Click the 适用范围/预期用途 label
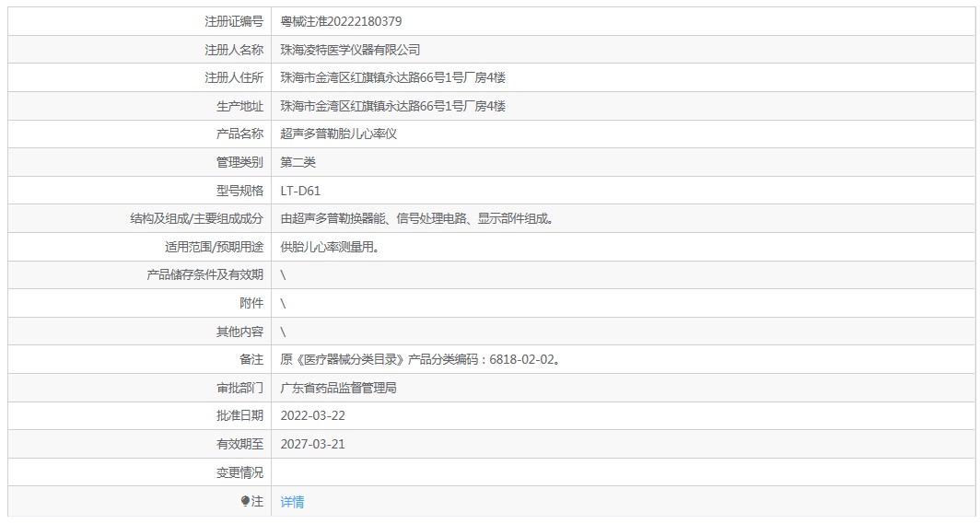Viewport: 980px width, 524px height. click(214, 248)
